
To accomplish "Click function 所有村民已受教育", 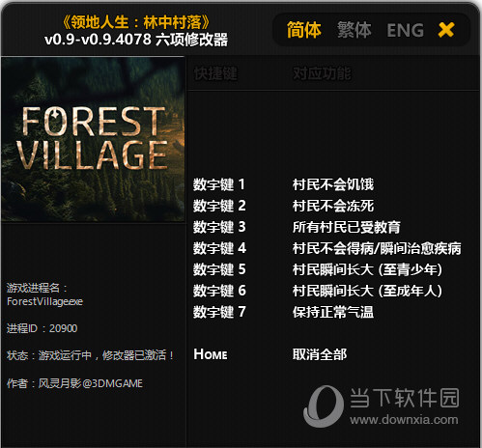I will [x=347, y=227].
